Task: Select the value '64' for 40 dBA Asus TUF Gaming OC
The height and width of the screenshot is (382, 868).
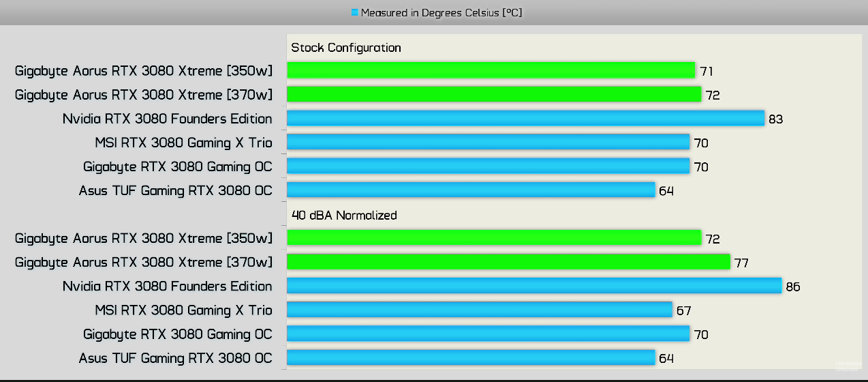Action: coord(666,359)
